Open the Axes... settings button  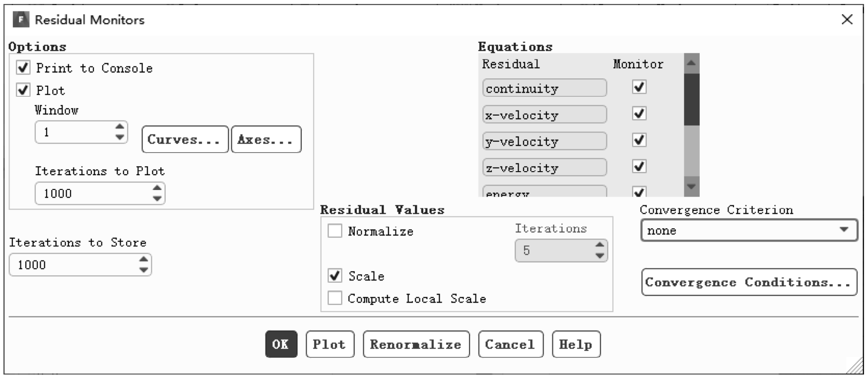click(x=266, y=139)
